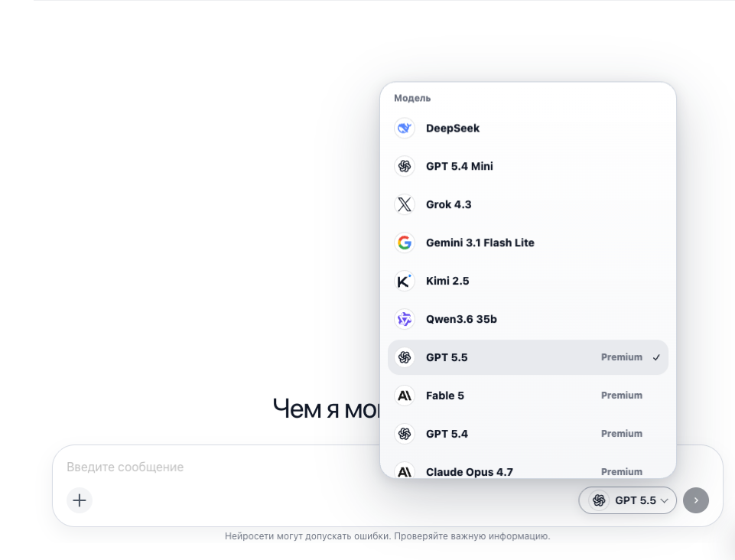735x560 pixels.
Task: Click the Anthropic icon next to Fable 5
Action: point(404,396)
